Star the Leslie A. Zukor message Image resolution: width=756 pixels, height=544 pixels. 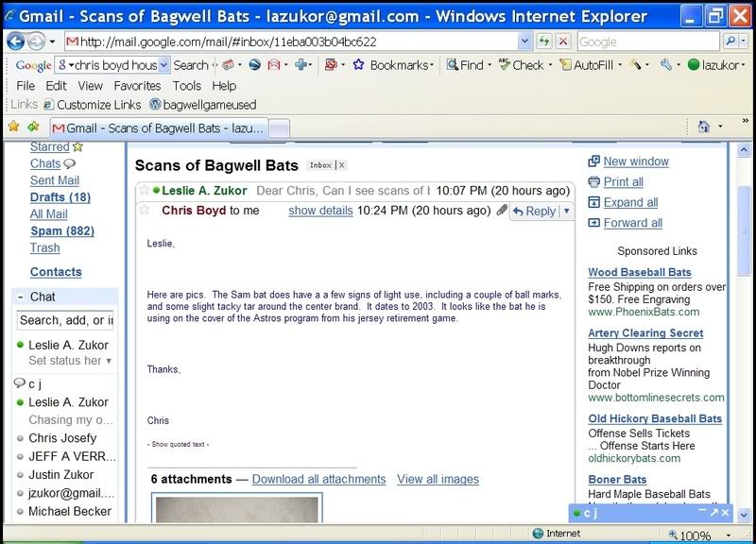144,190
